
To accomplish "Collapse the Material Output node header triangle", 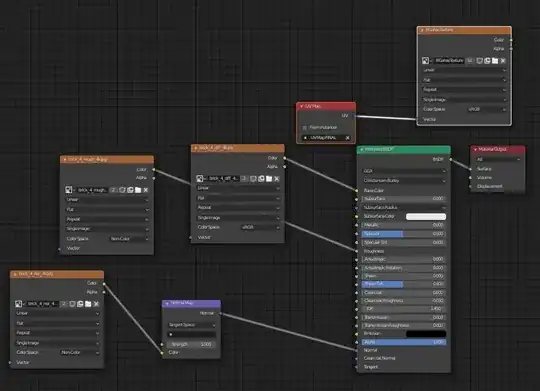I will tap(476, 149).
